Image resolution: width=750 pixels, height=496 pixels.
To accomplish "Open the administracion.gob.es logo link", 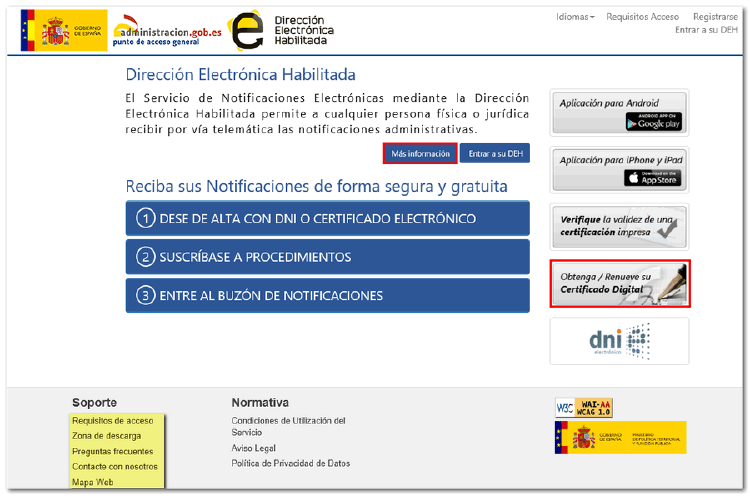I will (x=167, y=31).
